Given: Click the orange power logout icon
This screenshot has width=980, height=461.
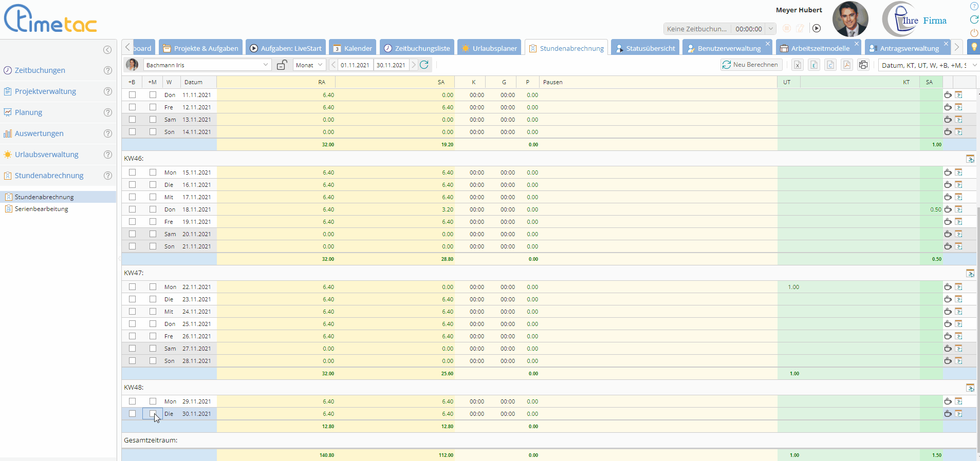Looking at the screenshot, I should pyautogui.click(x=974, y=33).
